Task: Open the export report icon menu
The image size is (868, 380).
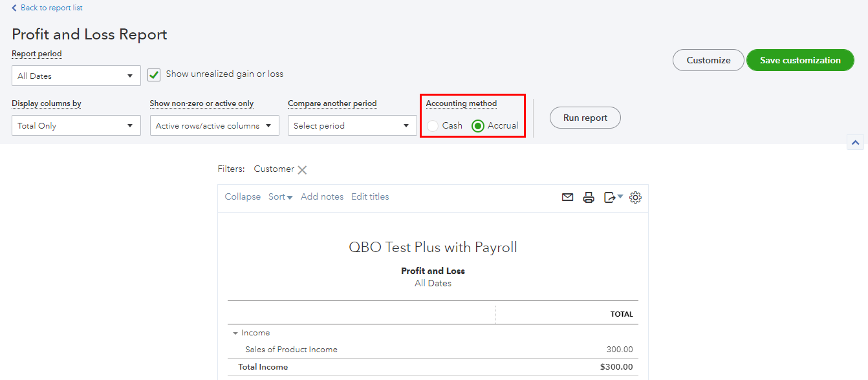Action: [x=613, y=197]
